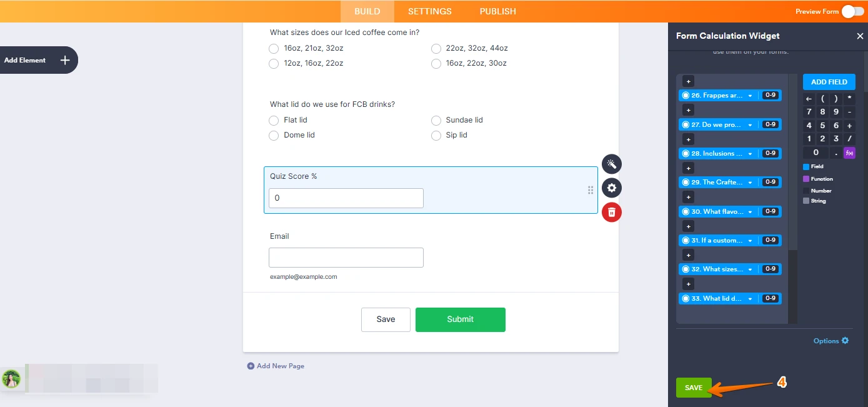Insert operator with plus icon above field 26
Screen dimensions: 868x407
click(687, 81)
